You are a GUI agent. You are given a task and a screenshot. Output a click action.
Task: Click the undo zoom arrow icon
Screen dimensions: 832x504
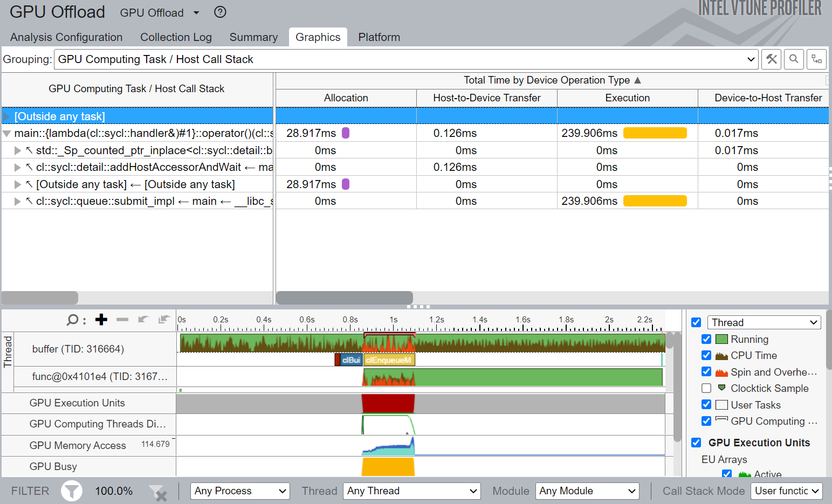click(x=143, y=319)
